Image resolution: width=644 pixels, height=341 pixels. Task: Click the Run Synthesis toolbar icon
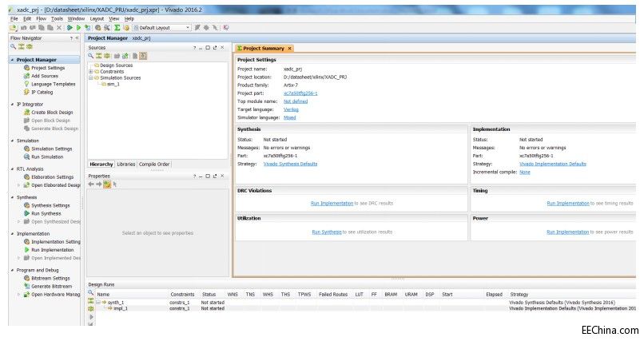[70, 27]
